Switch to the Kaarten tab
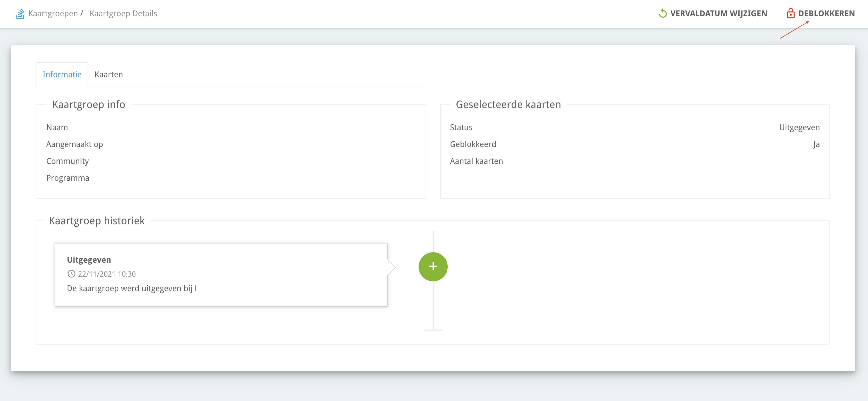Screen dimensions: 868x401 108,74
